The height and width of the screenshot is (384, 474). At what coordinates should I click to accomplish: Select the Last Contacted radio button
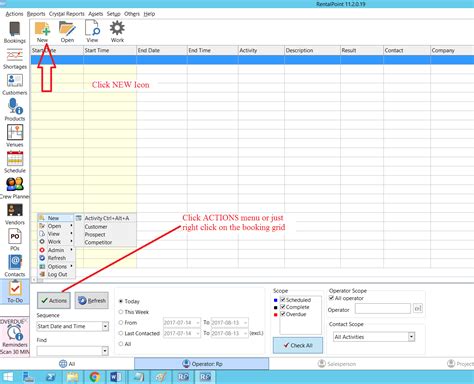[121, 333]
